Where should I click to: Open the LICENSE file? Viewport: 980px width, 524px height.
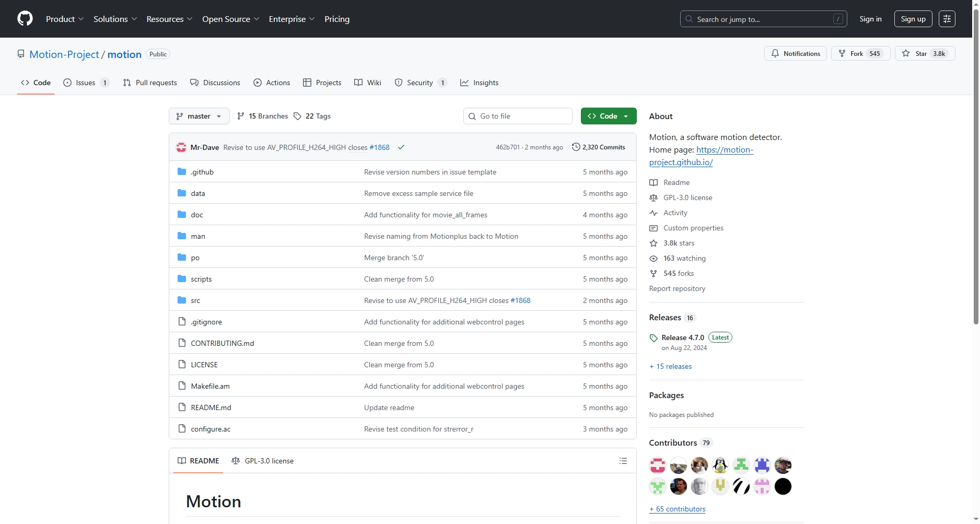[204, 365]
